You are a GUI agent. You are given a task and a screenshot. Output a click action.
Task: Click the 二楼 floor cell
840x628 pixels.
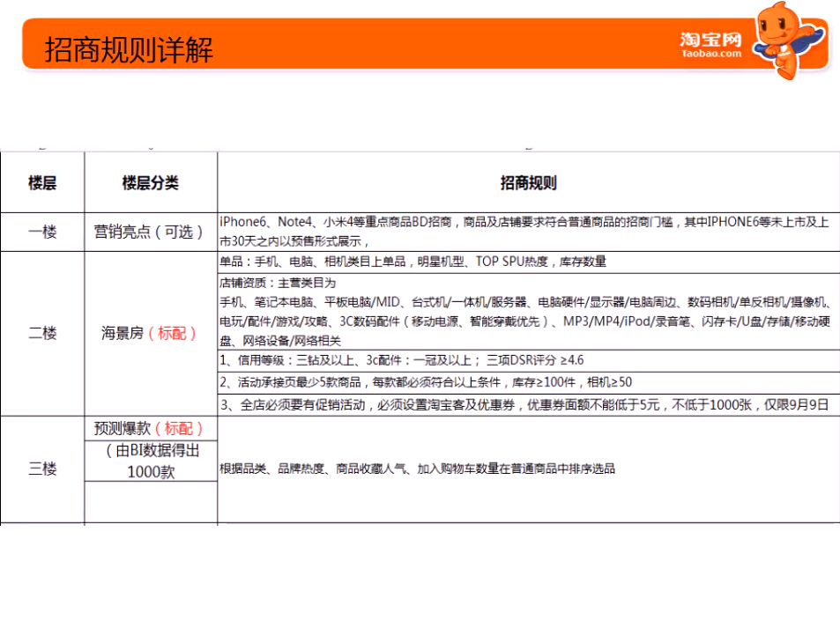tap(42, 334)
